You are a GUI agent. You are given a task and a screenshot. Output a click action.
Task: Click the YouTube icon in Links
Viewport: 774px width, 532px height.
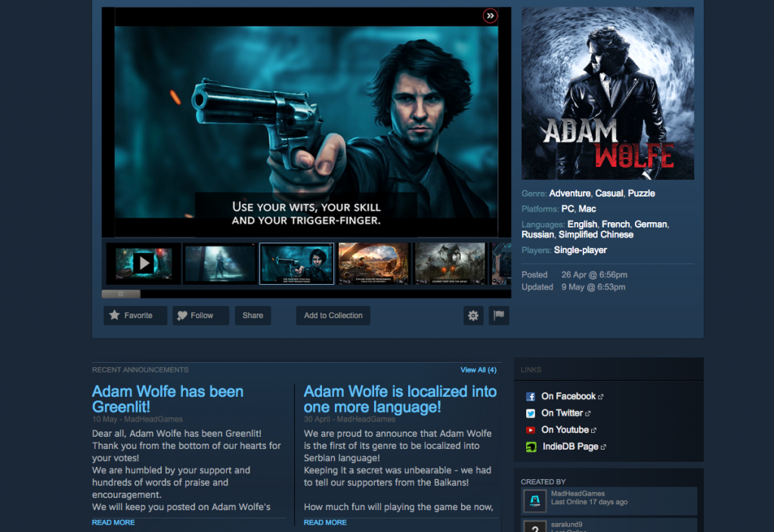pyautogui.click(x=531, y=430)
